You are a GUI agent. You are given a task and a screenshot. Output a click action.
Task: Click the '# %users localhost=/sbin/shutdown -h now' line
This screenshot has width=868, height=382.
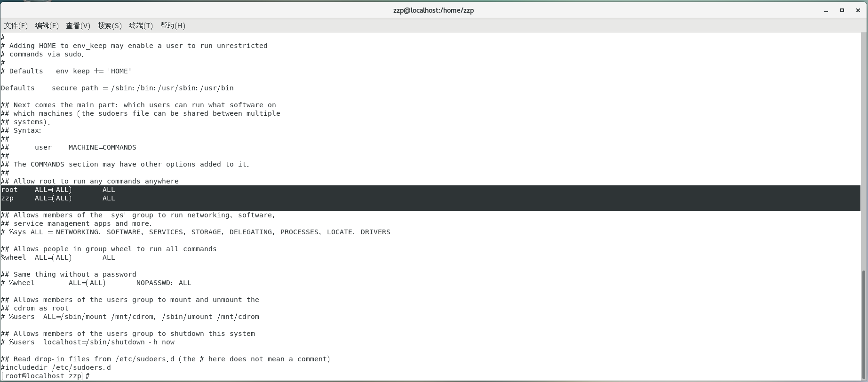click(x=88, y=342)
